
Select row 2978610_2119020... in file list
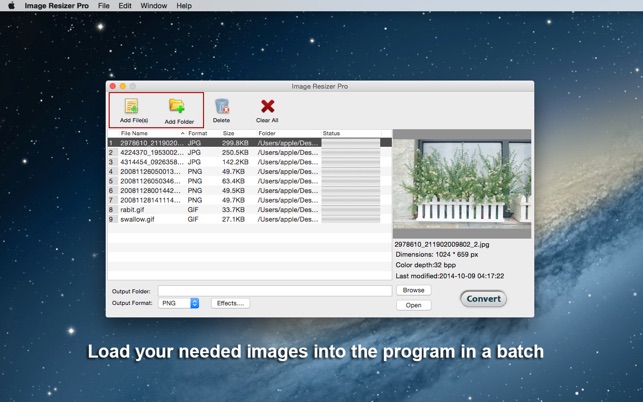pos(250,143)
